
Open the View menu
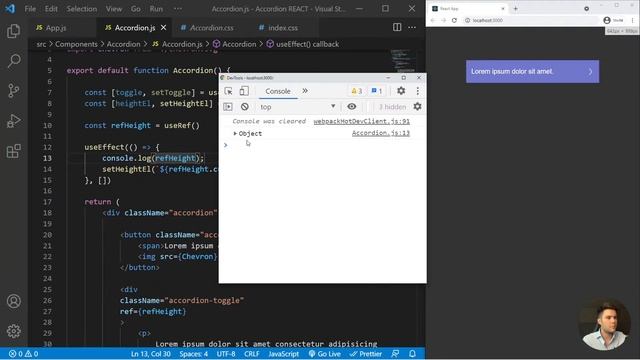click(x=114, y=9)
